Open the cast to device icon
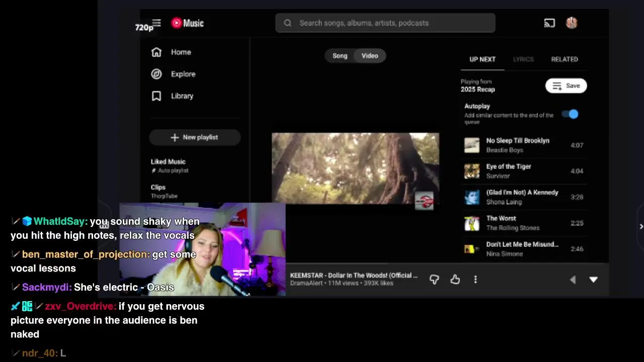Screen dimensions: 644x362 [x=549, y=23]
